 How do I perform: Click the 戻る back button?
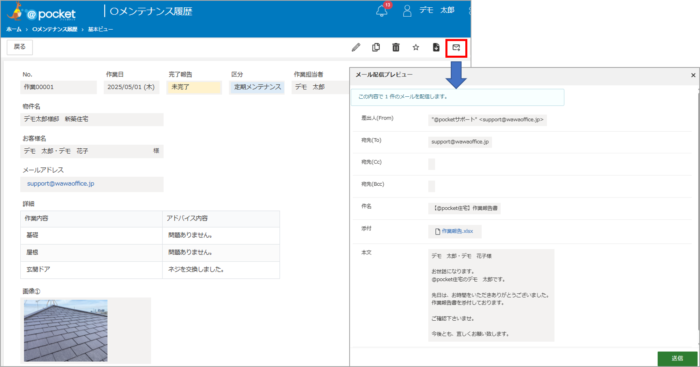pyautogui.click(x=20, y=47)
